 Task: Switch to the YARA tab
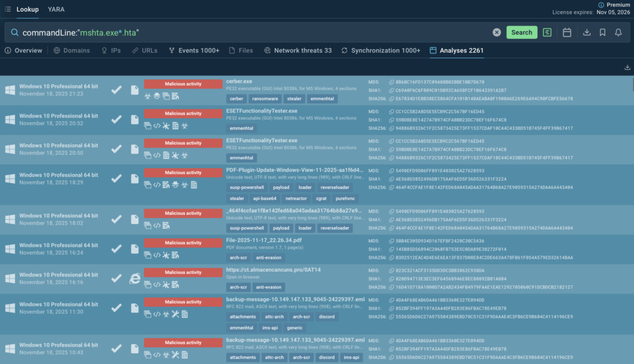56,9
